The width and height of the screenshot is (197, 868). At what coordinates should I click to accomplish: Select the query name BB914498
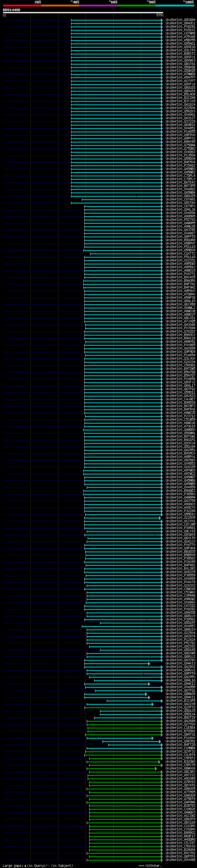pyautogui.click(x=11, y=10)
